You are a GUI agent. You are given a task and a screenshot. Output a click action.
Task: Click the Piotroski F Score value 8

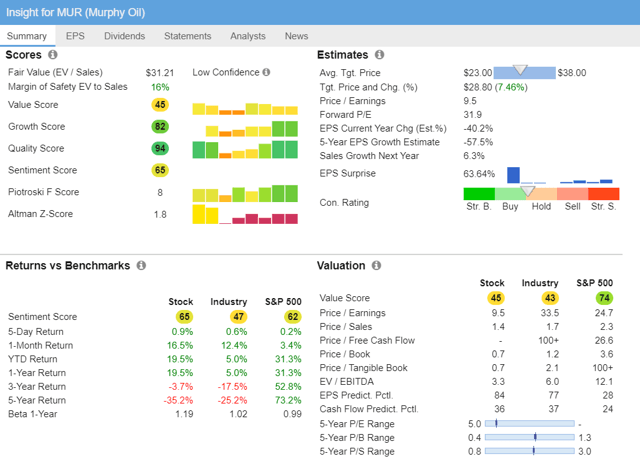point(160,193)
